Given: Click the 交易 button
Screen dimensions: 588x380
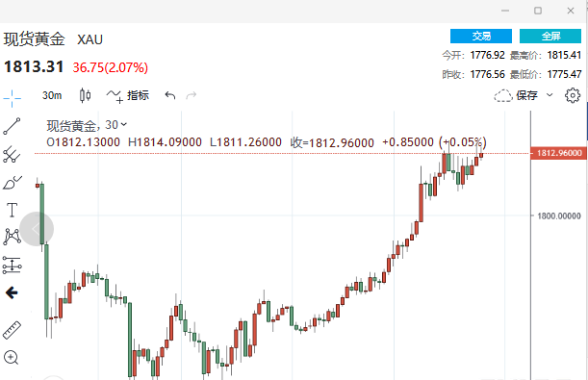Looking at the screenshot, I should pyautogui.click(x=481, y=36).
